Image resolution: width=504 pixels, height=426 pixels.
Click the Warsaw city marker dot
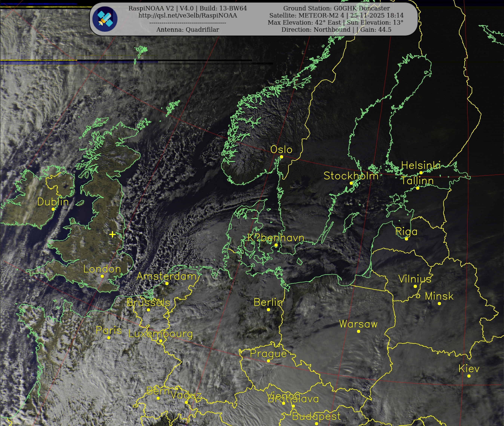pyautogui.click(x=359, y=331)
